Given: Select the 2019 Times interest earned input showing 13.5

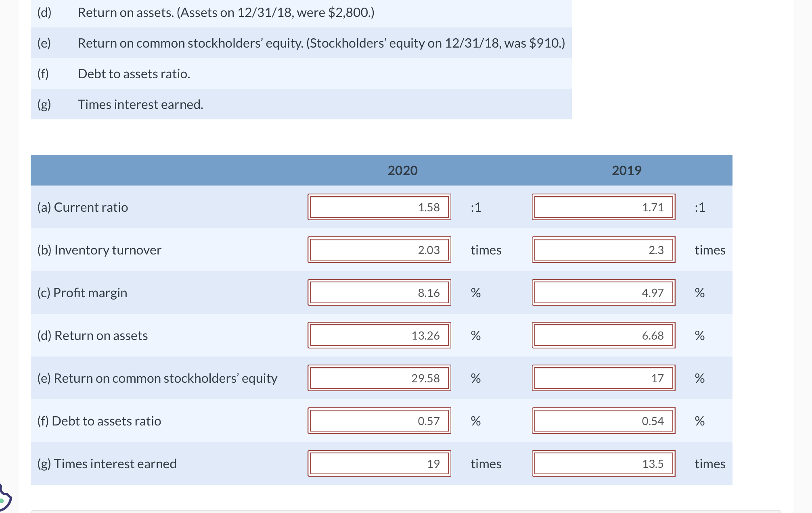Looking at the screenshot, I should tap(603, 464).
